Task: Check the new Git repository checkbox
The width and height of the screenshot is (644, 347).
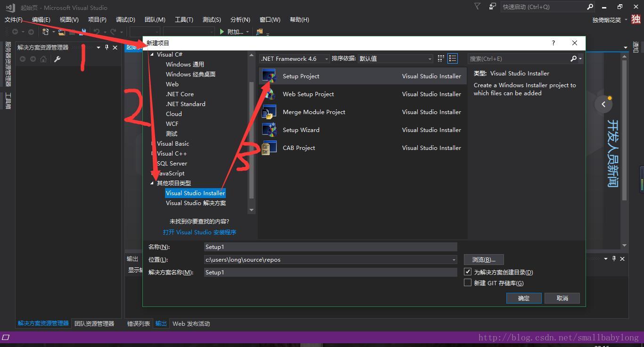Action: (x=468, y=282)
